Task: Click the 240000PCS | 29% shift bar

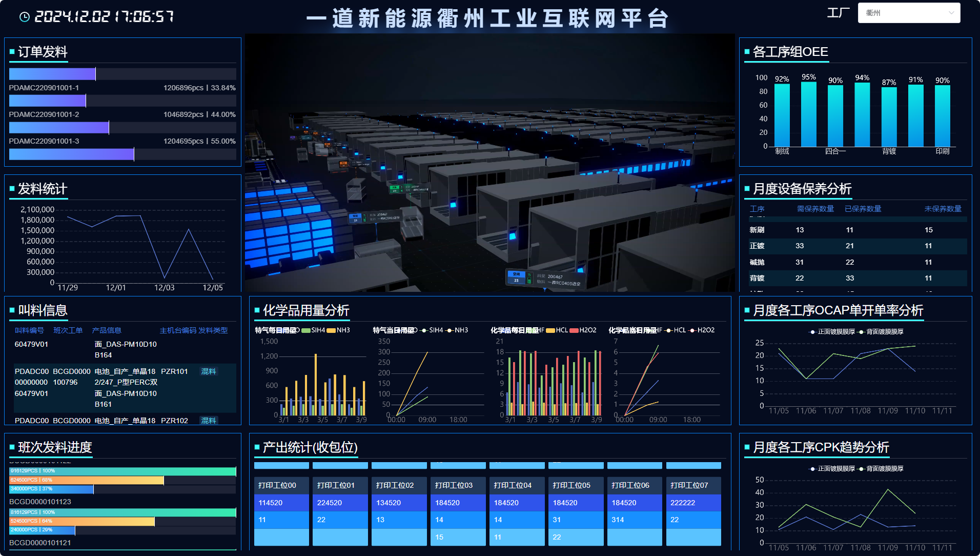Action: pyautogui.click(x=42, y=530)
